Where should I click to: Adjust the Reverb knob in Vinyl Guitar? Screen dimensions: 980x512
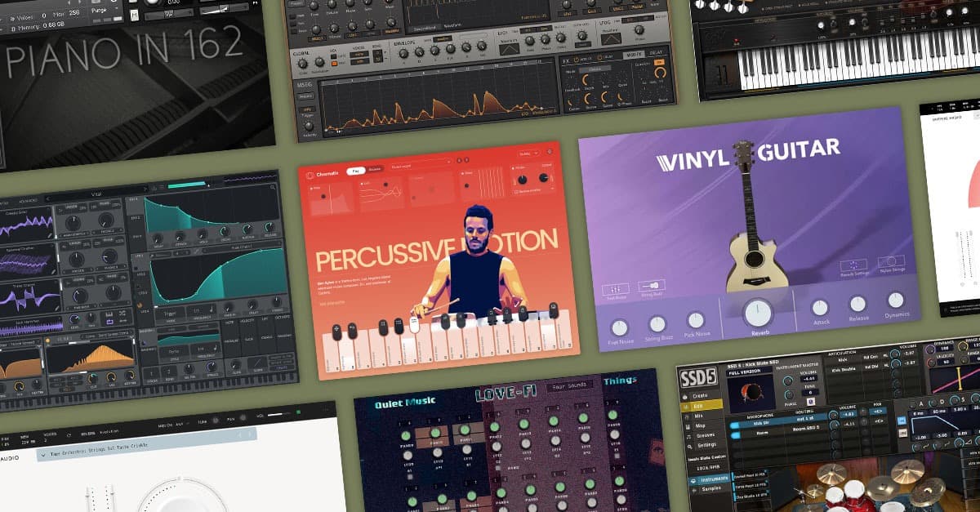click(x=758, y=311)
